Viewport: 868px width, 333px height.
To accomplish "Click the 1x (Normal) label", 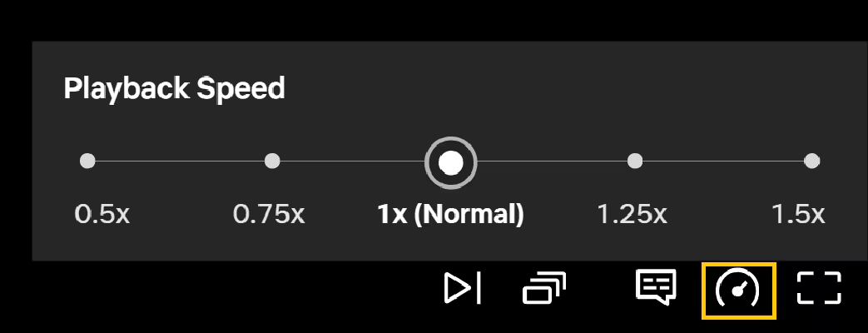I will pyautogui.click(x=450, y=215).
